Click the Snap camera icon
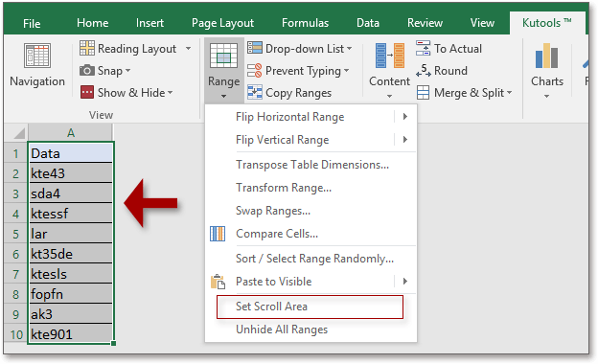 pos(87,71)
